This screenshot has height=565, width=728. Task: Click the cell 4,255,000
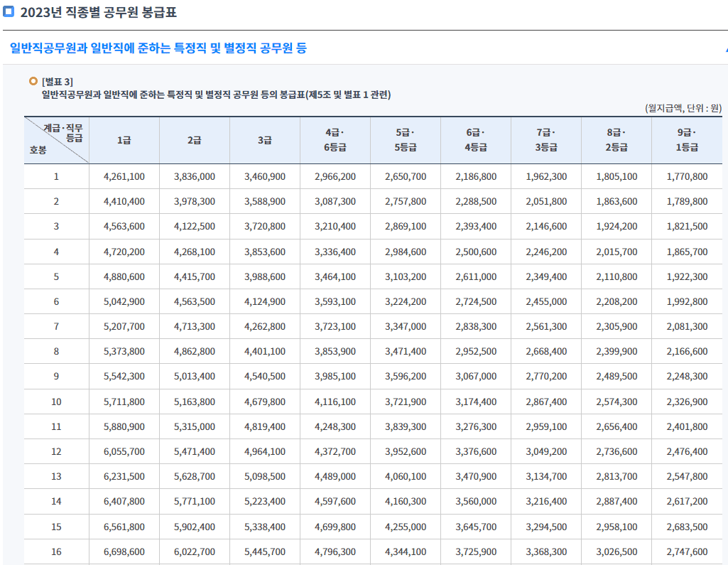point(406,527)
